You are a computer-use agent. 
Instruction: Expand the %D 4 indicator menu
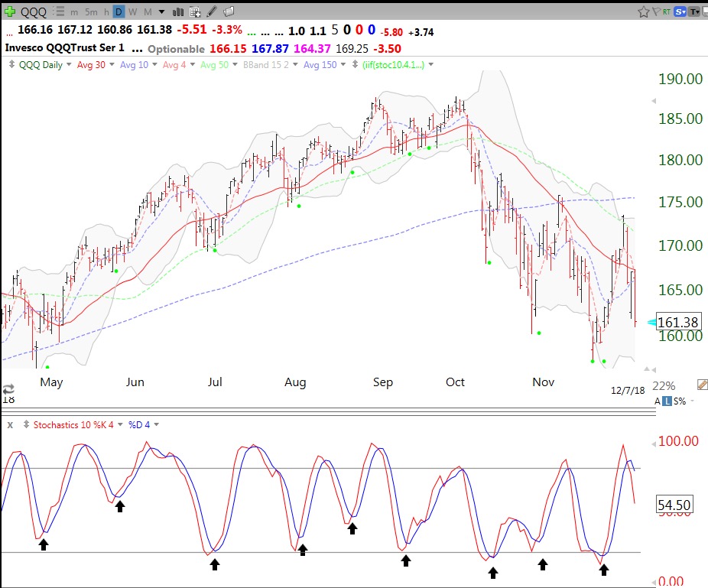pos(157,424)
